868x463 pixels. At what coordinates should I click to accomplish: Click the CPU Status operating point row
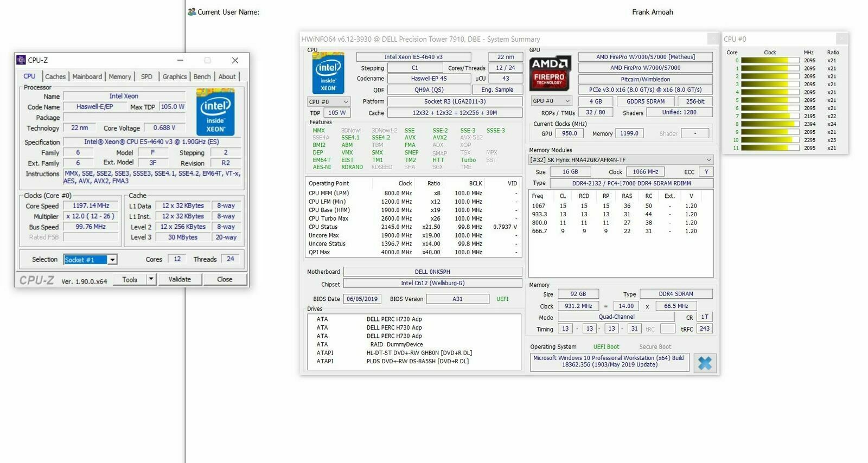point(413,227)
